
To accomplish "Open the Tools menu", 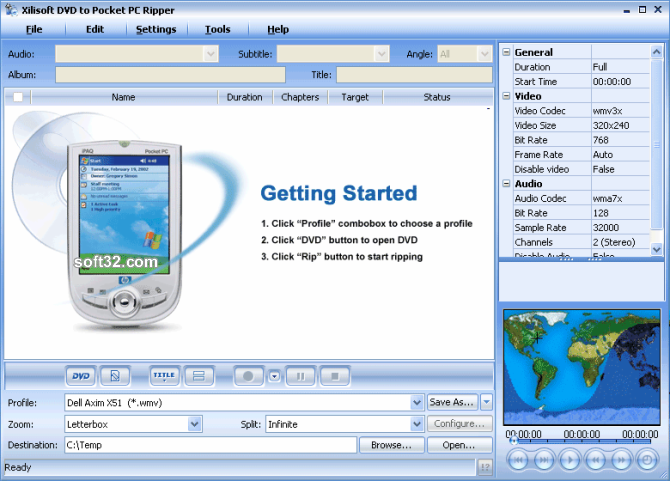I will coord(217,29).
